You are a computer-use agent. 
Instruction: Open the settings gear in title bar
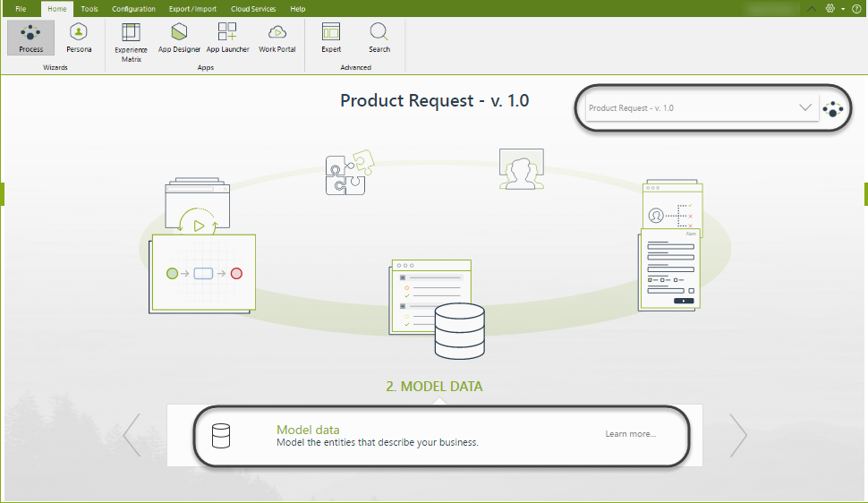pos(830,8)
